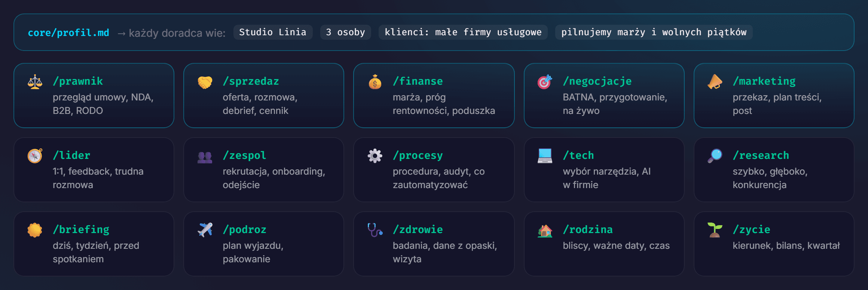Click the "klienci: małe firmy usługowe" tag
Viewport: 868px width, 290px height.
click(x=463, y=32)
